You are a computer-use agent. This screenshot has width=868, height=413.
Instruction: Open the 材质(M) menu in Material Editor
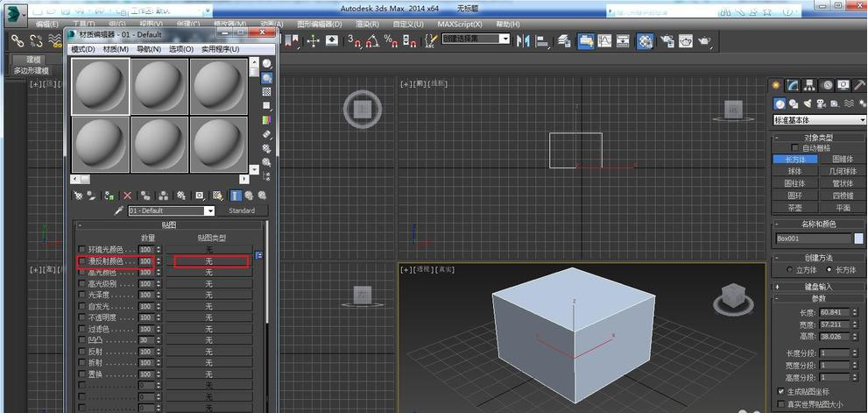[x=117, y=50]
